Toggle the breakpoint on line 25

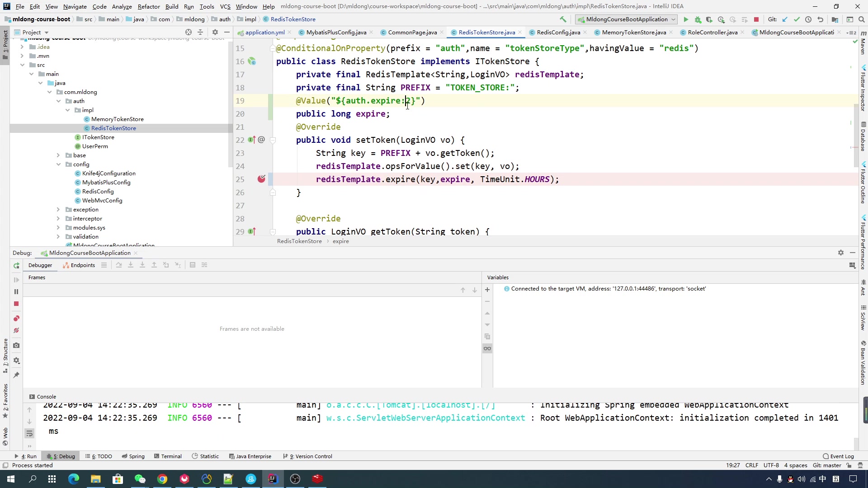261,179
